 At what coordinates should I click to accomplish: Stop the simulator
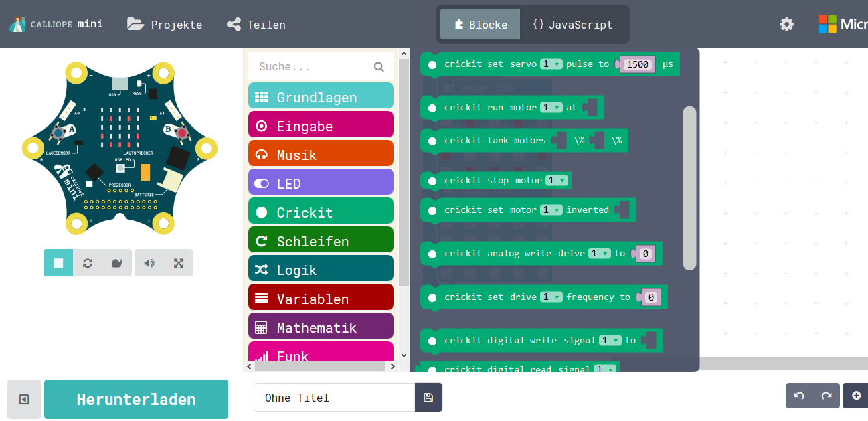(x=58, y=263)
